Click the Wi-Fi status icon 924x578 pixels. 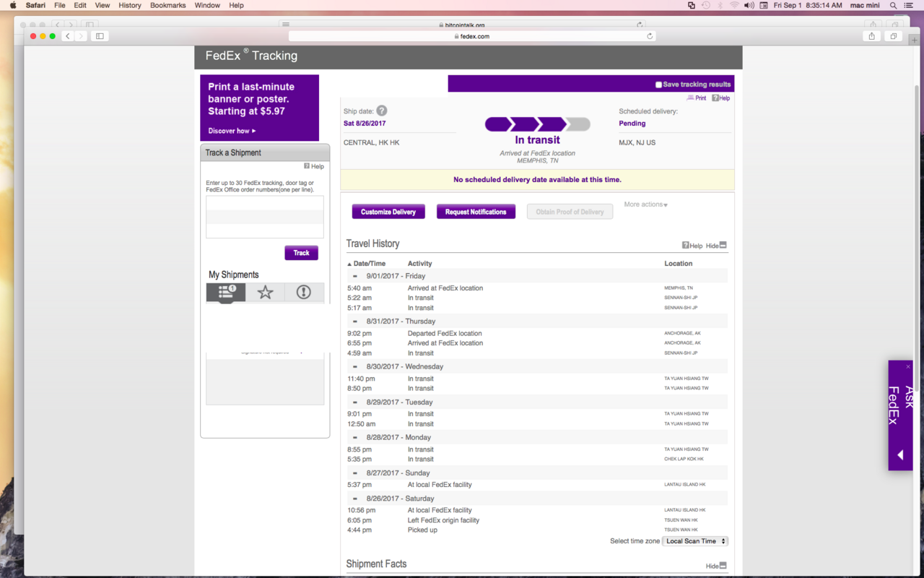point(734,5)
